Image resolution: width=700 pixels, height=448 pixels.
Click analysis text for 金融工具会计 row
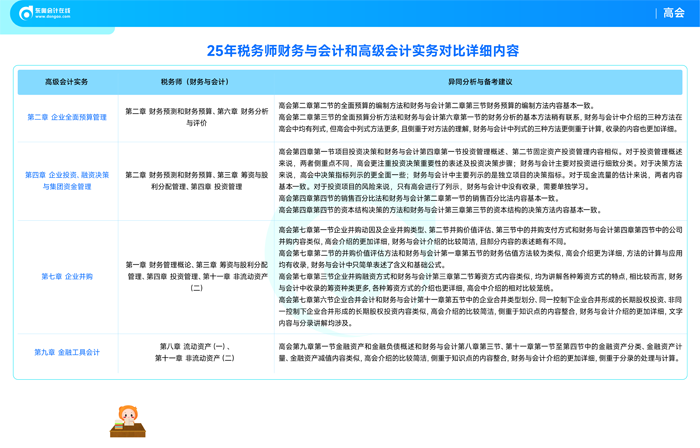(x=479, y=352)
